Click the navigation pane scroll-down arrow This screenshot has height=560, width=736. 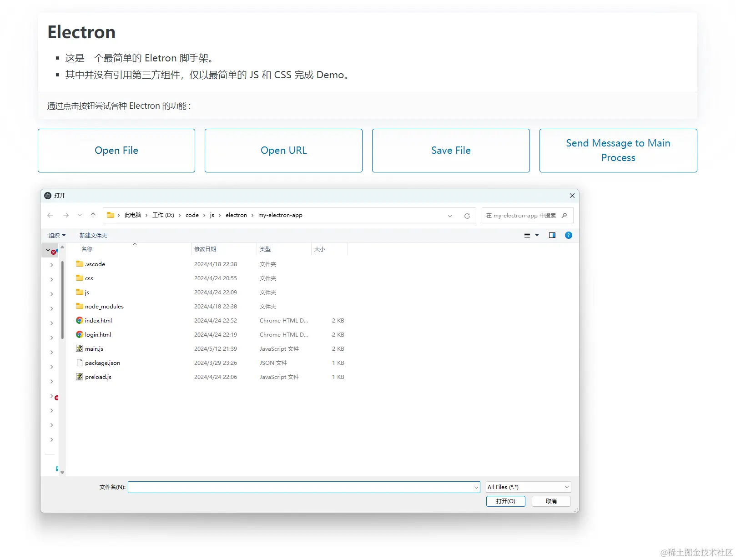coord(62,473)
